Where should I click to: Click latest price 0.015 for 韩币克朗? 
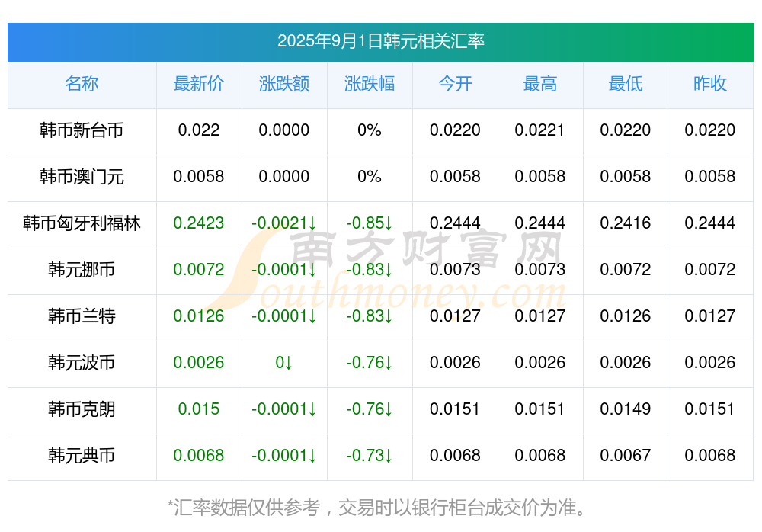(199, 409)
